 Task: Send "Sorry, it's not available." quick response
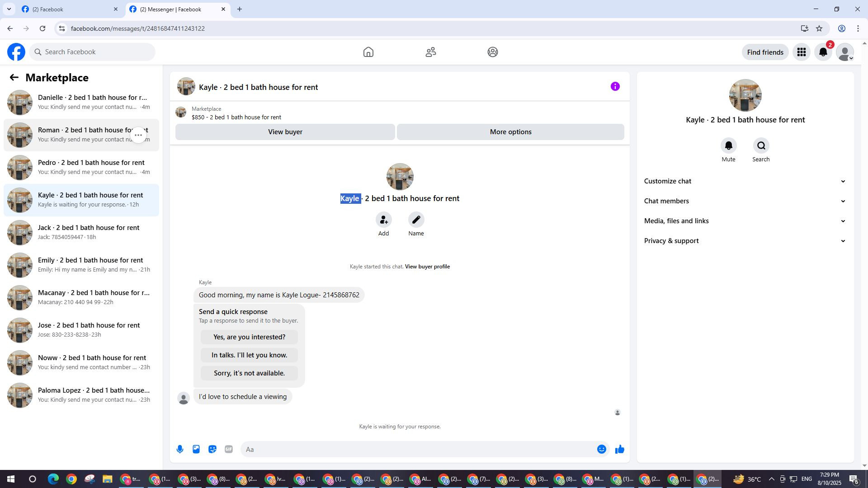(249, 373)
